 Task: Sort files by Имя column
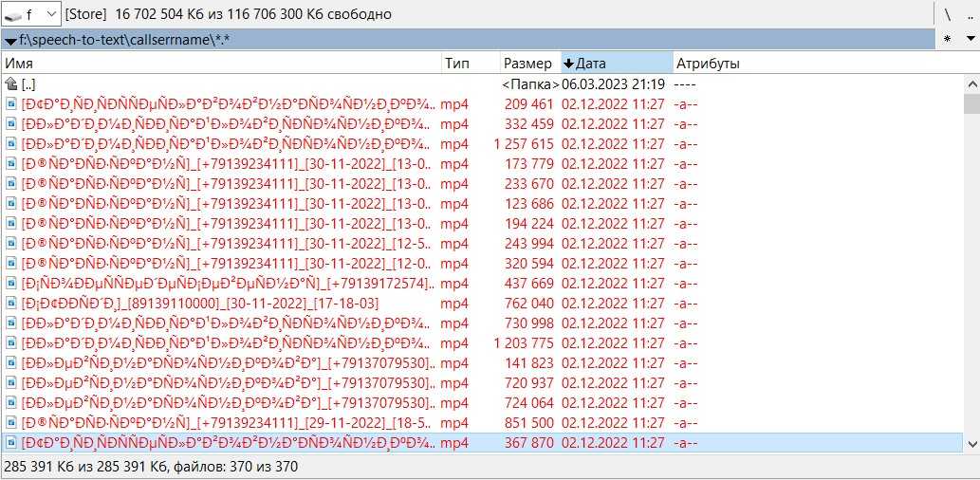(218, 64)
